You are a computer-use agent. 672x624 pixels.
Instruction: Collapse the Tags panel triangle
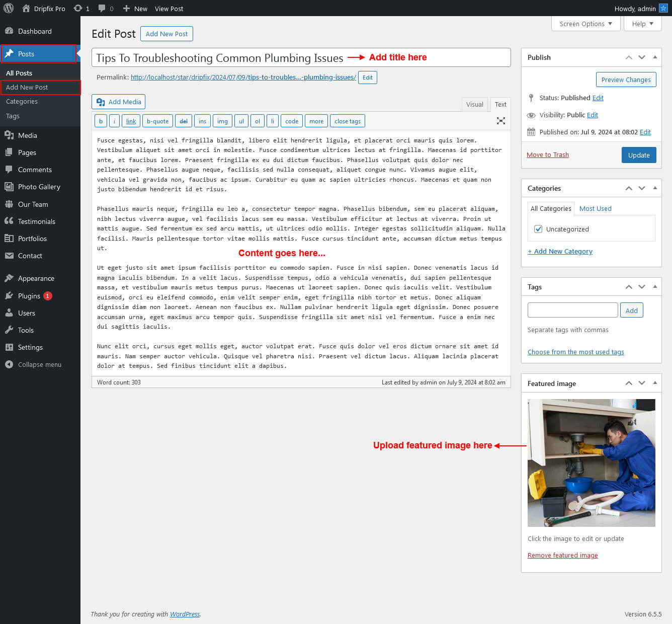tap(655, 287)
